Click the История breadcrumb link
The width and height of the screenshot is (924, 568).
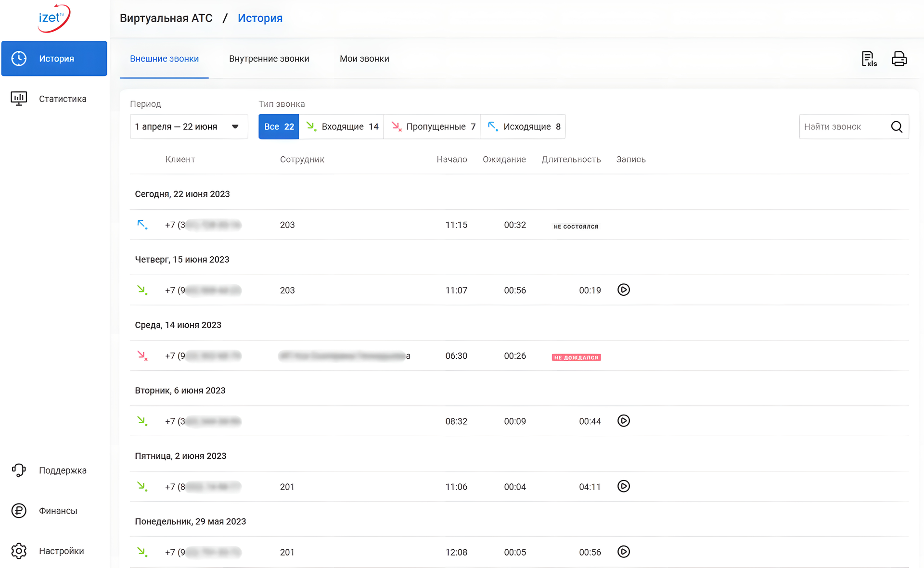(x=260, y=18)
